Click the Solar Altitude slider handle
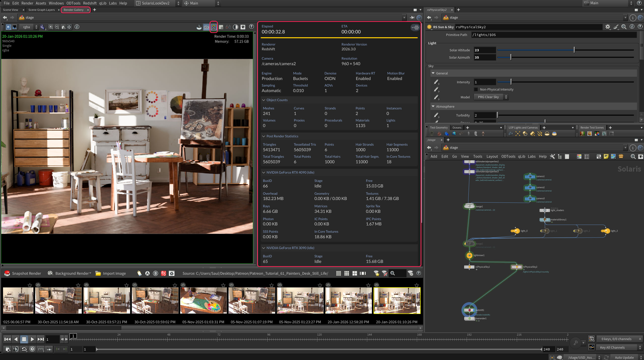The image size is (644, 360). click(x=574, y=50)
